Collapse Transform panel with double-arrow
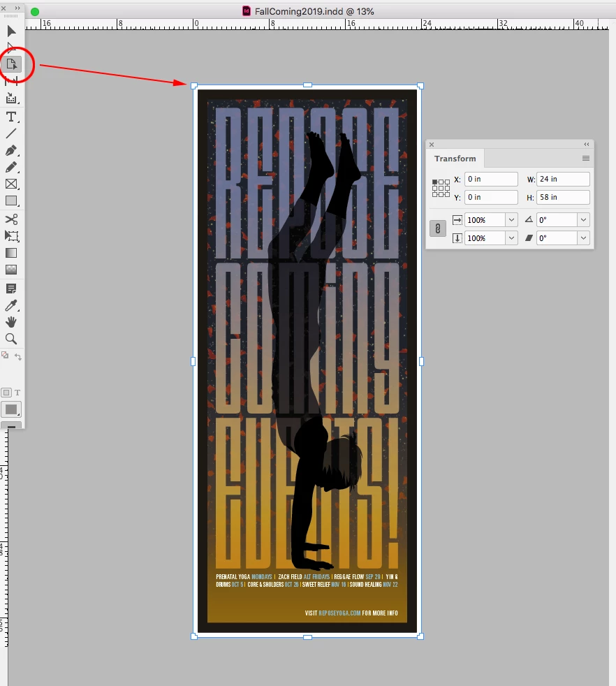The height and width of the screenshot is (686, 616). click(586, 145)
